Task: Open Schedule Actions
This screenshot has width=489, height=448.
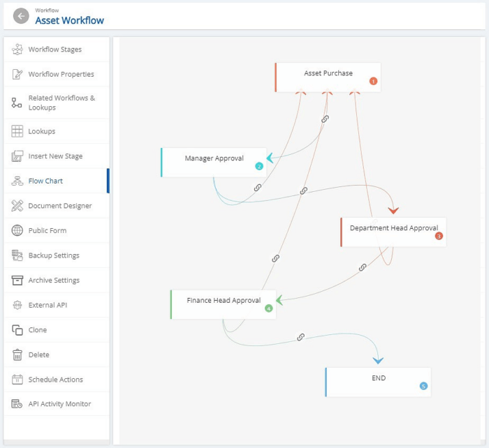Action: [55, 380]
